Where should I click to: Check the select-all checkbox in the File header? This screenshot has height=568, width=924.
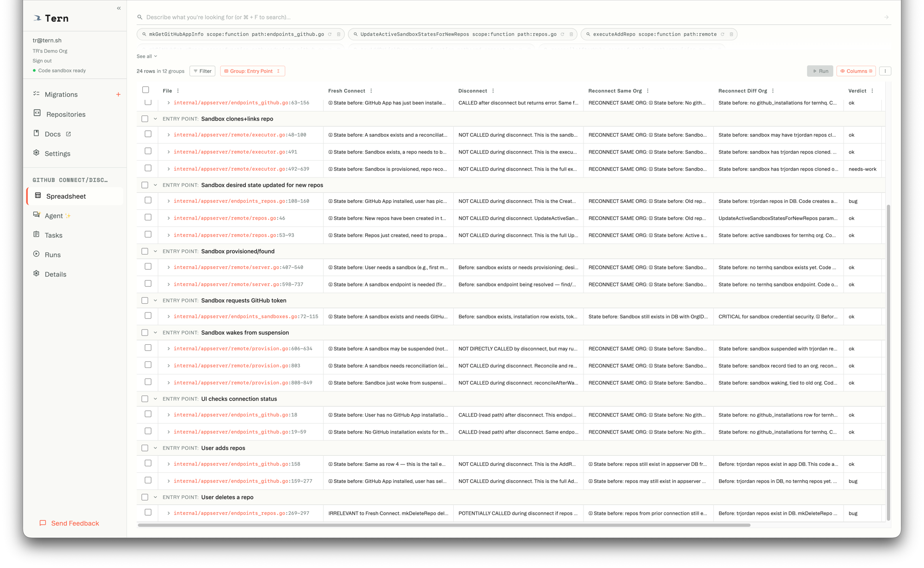pyautogui.click(x=146, y=89)
